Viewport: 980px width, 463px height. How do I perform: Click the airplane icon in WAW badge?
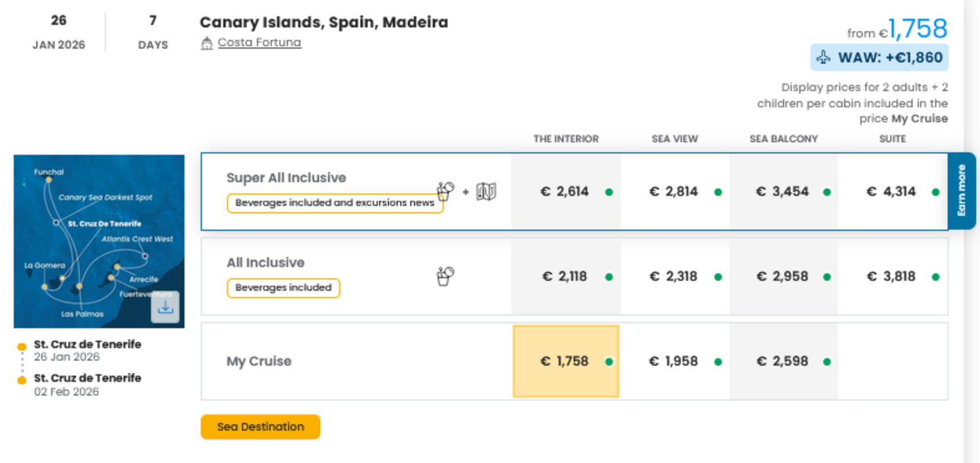point(823,57)
